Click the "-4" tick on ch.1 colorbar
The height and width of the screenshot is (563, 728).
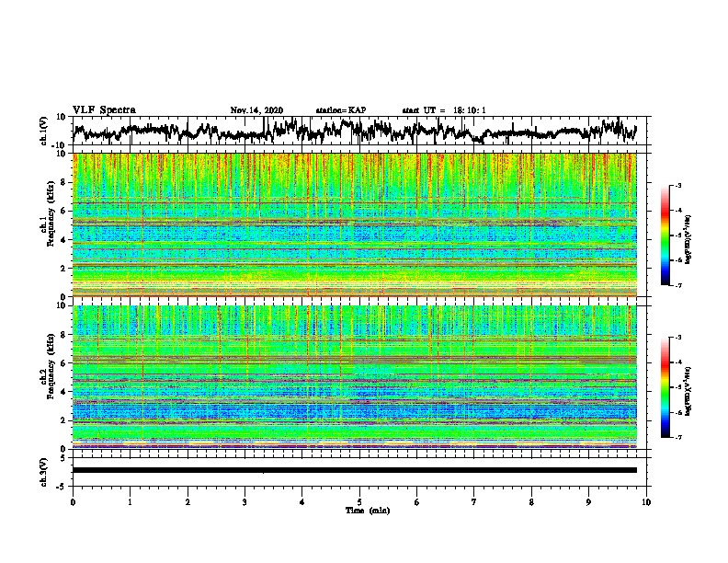(x=678, y=211)
